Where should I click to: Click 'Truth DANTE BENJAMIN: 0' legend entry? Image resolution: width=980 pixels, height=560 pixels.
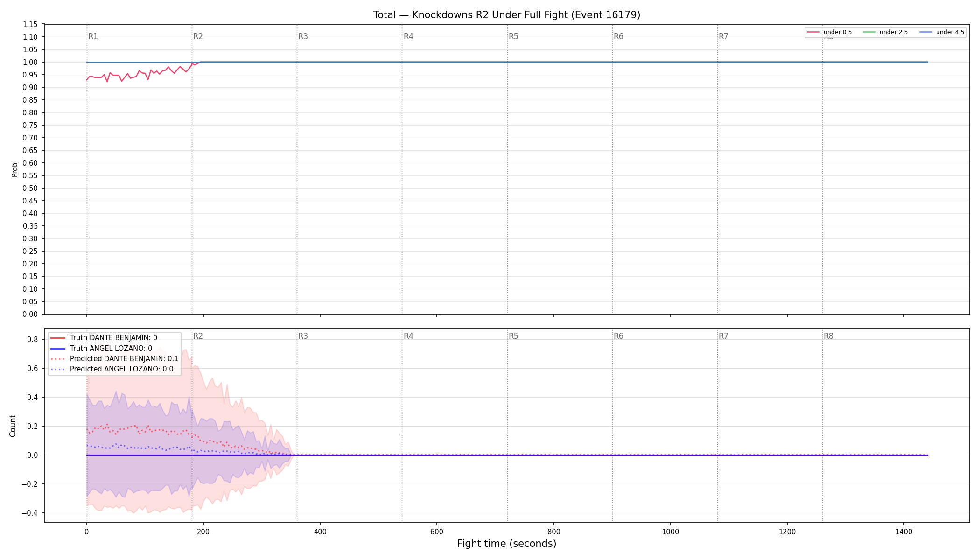pos(104,338)
